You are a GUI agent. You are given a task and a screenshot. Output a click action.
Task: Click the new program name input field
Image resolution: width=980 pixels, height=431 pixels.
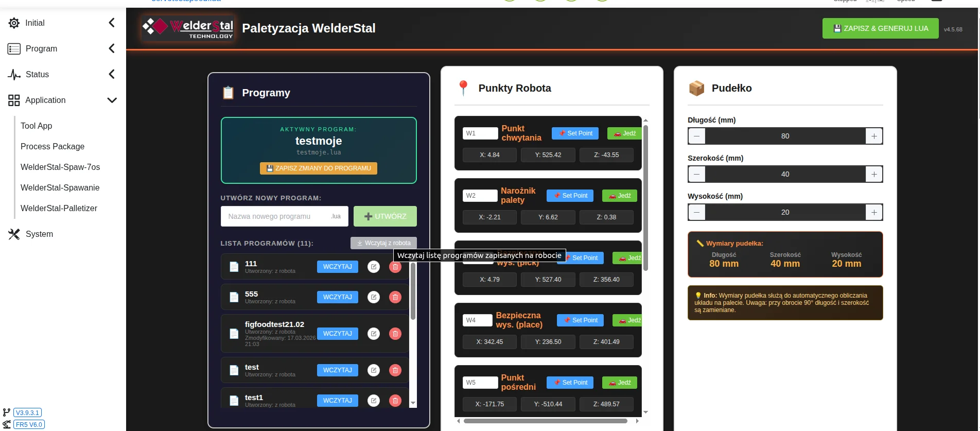(285, 216)
